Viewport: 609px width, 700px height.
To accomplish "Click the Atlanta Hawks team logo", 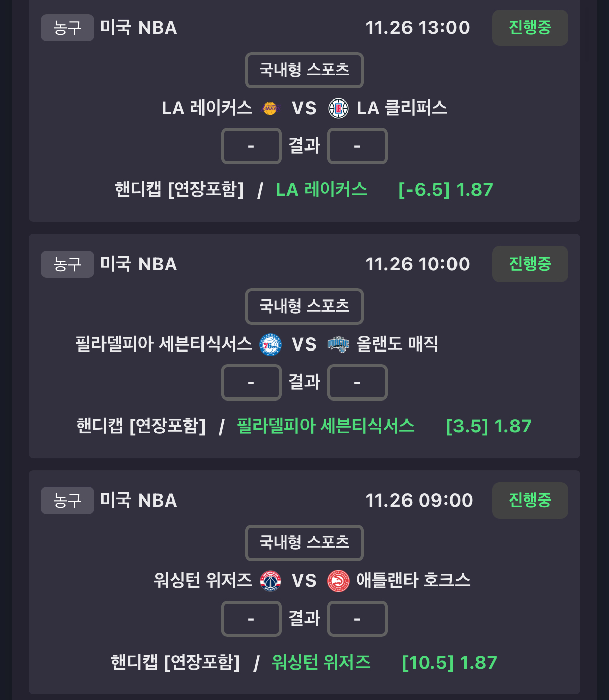I will point(338,581).
